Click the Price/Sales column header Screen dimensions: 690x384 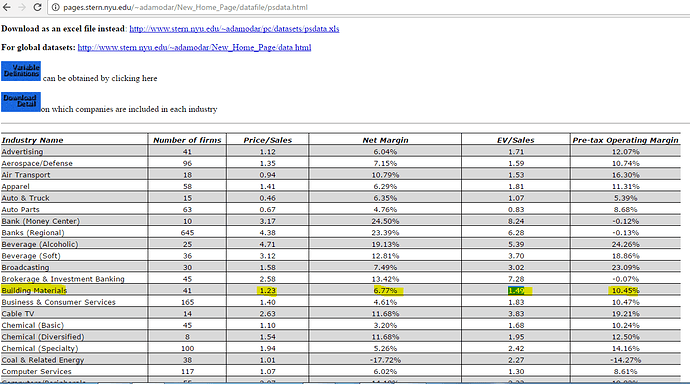click(x=268, y=140)
